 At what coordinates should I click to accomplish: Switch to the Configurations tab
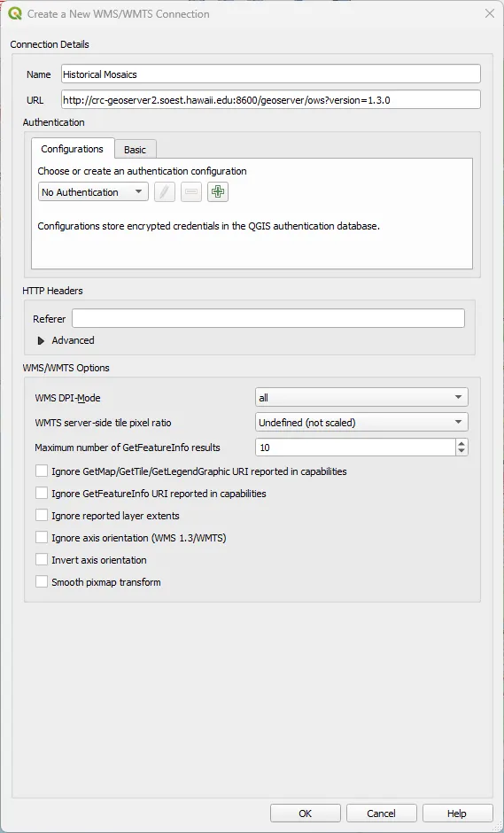(x=73, y=149)
